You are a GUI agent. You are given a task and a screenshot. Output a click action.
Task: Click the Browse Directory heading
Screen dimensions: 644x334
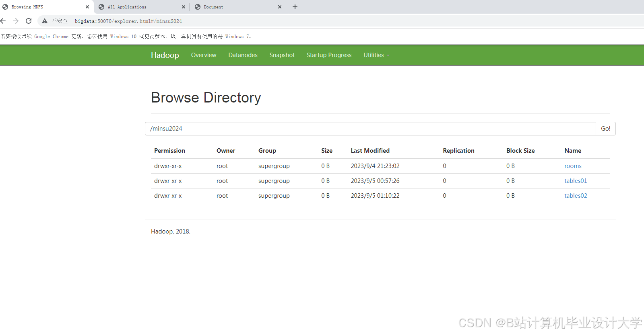point(206,98)
